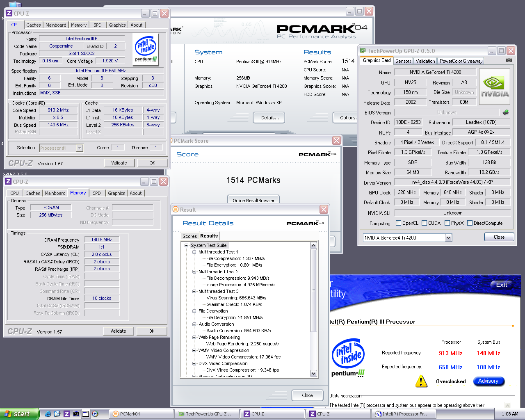Click the GPU-Z title bar icon

pyautogui.click(x=363, y=51)
